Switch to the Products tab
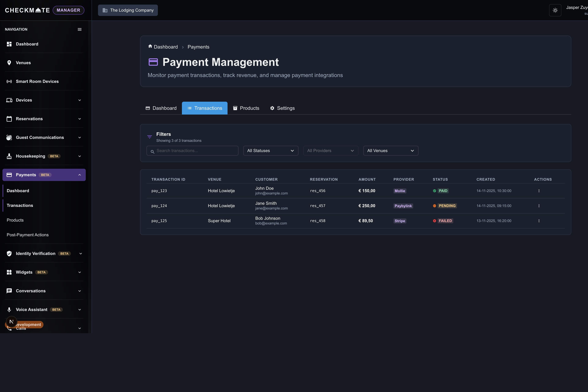Viewport: 588px width, 392px height. (246, 108)
